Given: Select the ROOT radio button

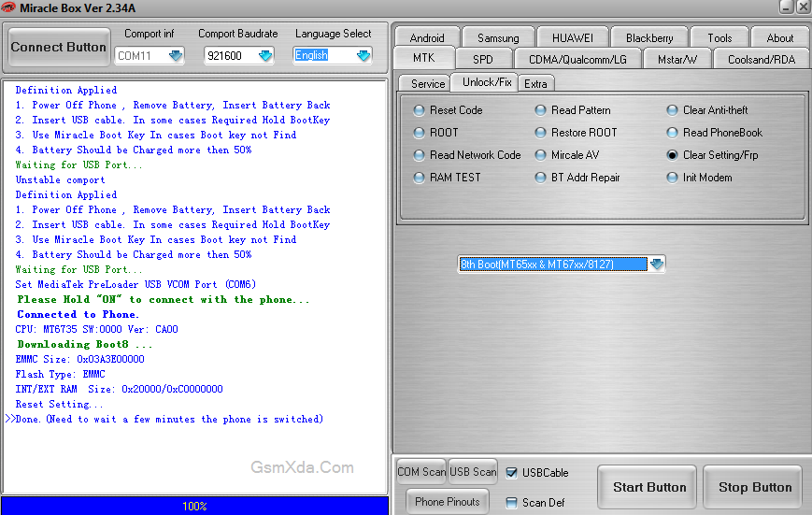Looking at the screenshot, I should 419,133.
